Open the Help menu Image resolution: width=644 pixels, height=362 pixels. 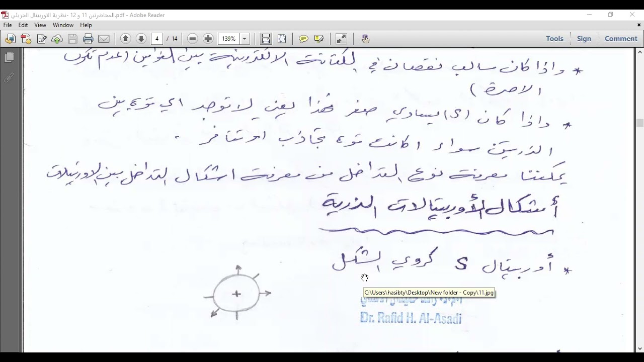pos(86,25)
